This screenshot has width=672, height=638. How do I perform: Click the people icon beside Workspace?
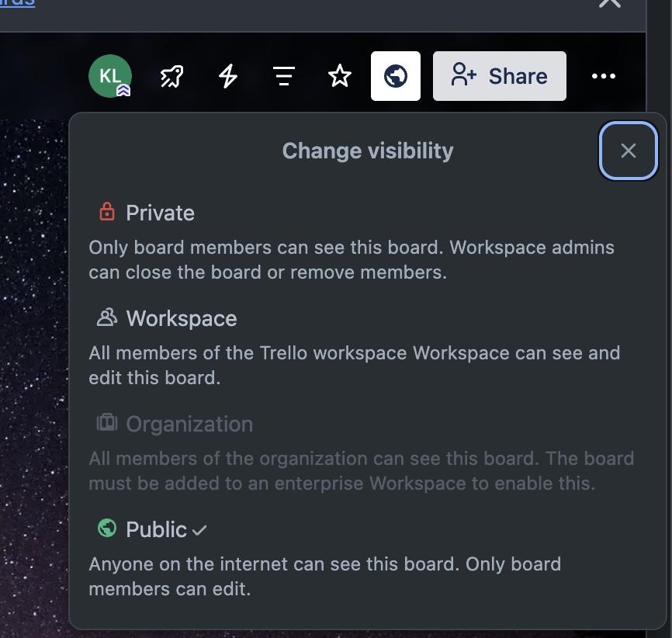point(107,317)
